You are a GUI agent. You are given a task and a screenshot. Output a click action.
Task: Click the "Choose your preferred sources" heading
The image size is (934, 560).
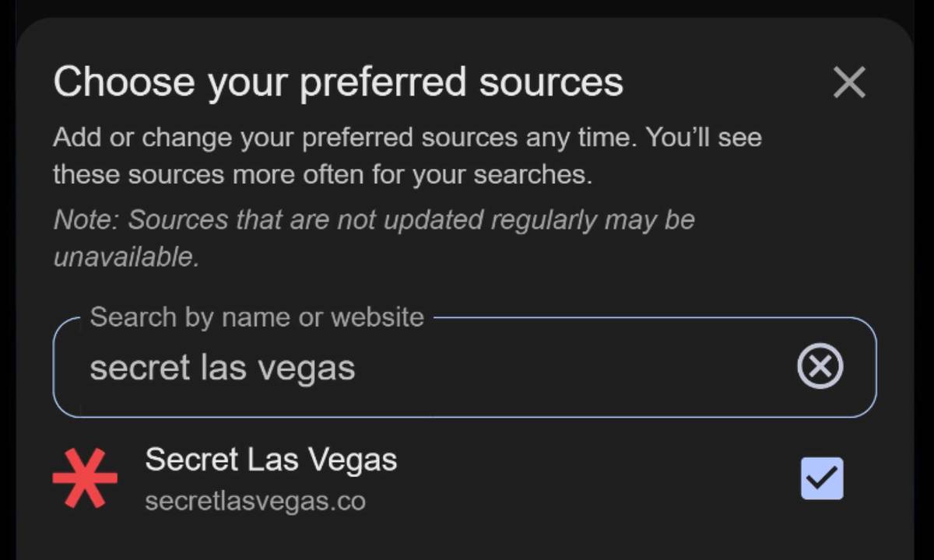coord(338,82)
